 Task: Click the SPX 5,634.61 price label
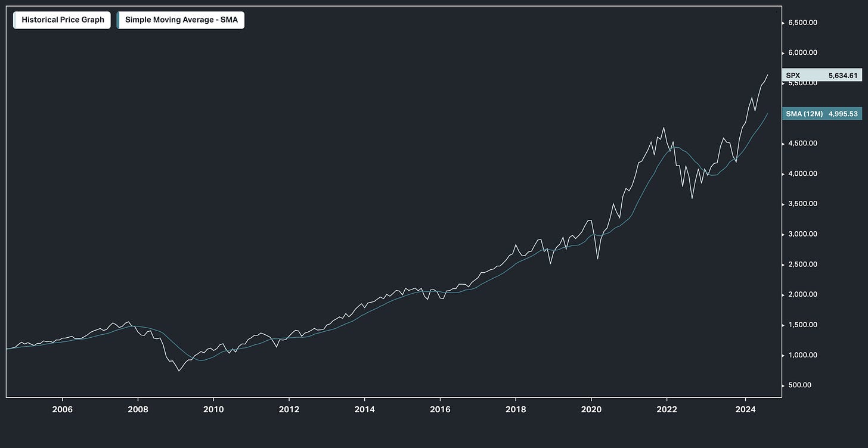(x=821, y=75)
